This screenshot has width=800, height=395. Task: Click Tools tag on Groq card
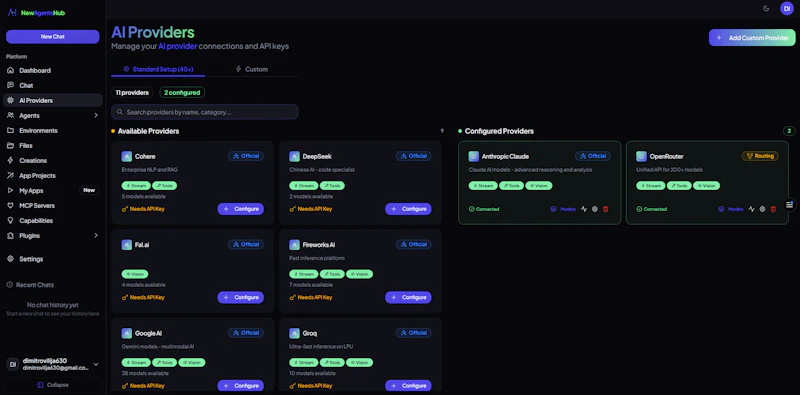pos(332,362)
